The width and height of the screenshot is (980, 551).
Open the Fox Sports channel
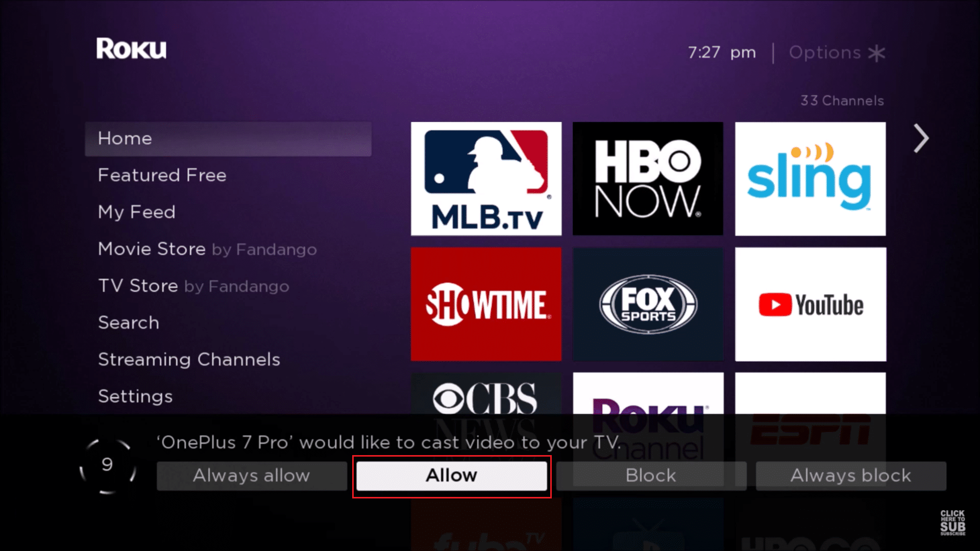(648, 304)
